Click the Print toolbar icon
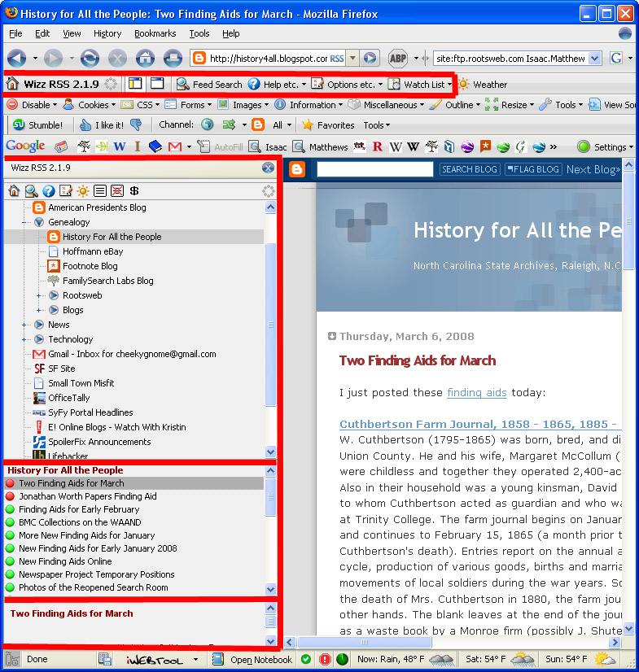Viewport: 639px width, 672px height. pyautogui.click(x=173, y=58)
